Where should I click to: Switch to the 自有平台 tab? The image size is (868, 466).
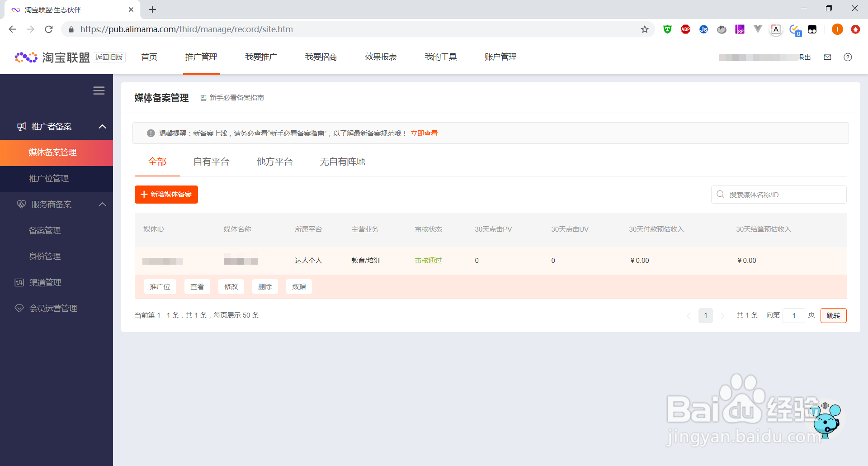pyautogui.click(x=211, y=162)
